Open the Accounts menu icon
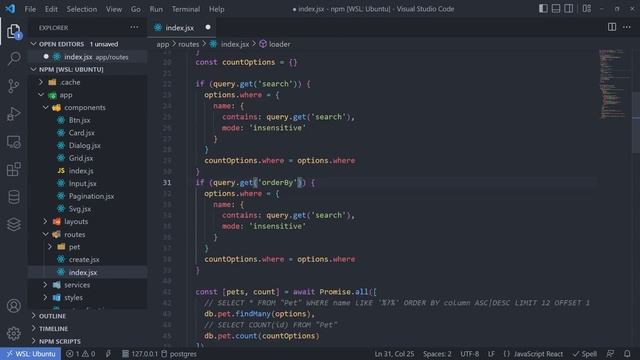This screenshot has height=360, width=640. coord(13,306)
